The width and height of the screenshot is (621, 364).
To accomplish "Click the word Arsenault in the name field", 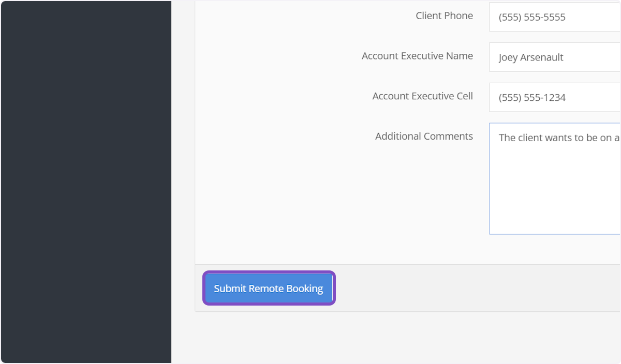I will click(x=541, y=57).
